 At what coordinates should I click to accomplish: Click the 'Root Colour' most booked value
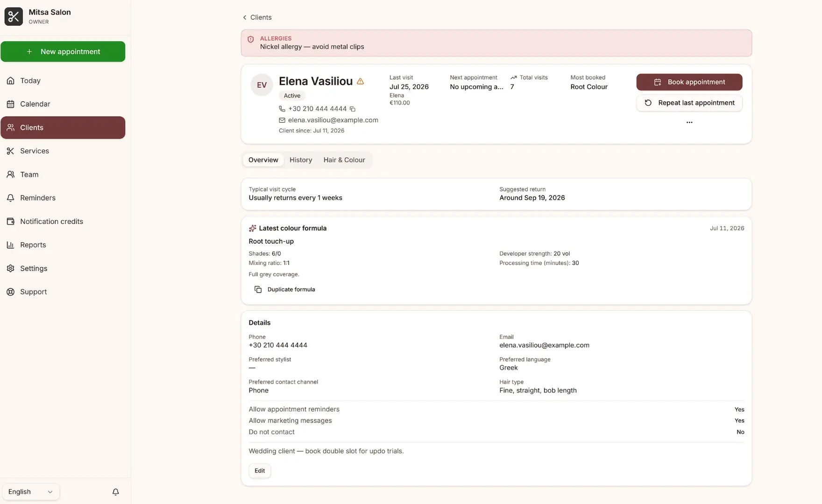pyautogui.click(x=589, y=87)
